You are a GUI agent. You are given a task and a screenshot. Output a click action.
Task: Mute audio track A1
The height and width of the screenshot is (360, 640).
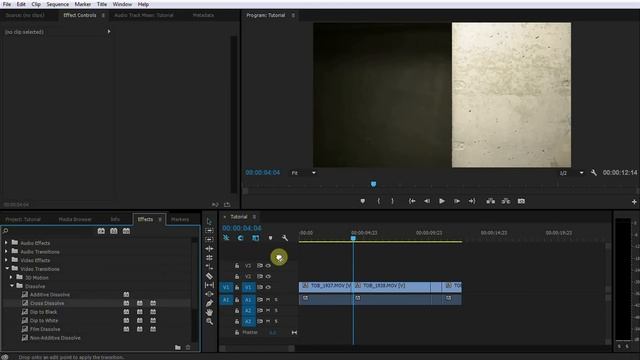click(x=268, y=300)
